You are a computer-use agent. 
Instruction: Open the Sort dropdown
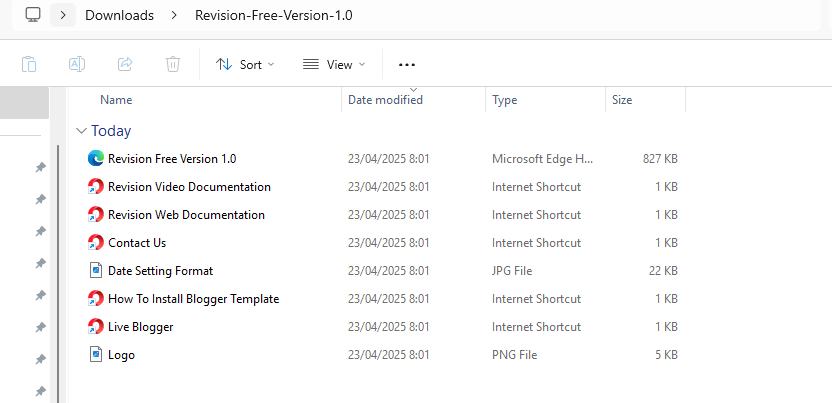click(x=245, y=65)
